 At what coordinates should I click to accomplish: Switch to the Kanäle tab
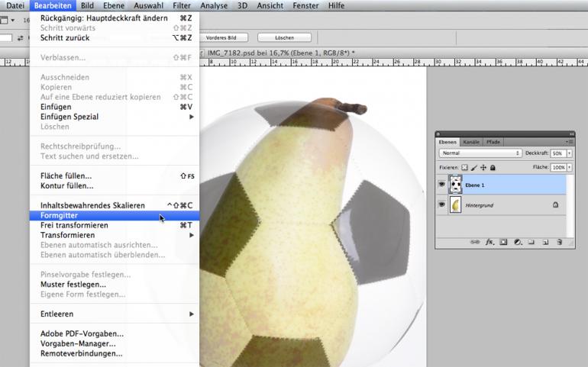pos(471,142)
